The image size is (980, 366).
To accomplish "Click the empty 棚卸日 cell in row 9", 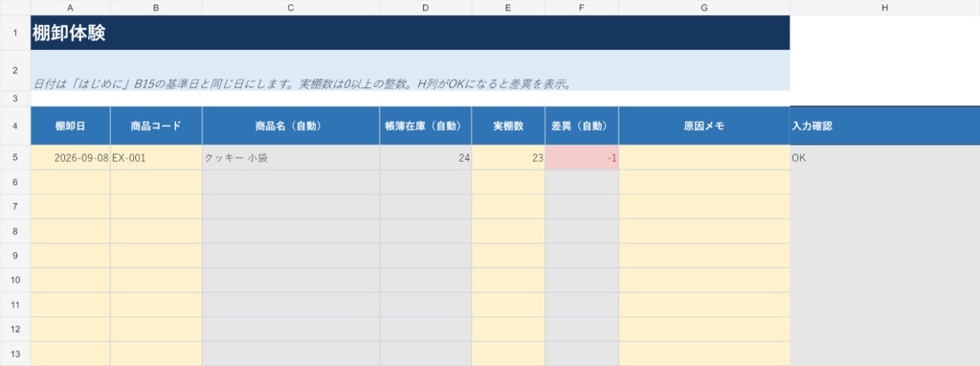I will tap(70, 255).
